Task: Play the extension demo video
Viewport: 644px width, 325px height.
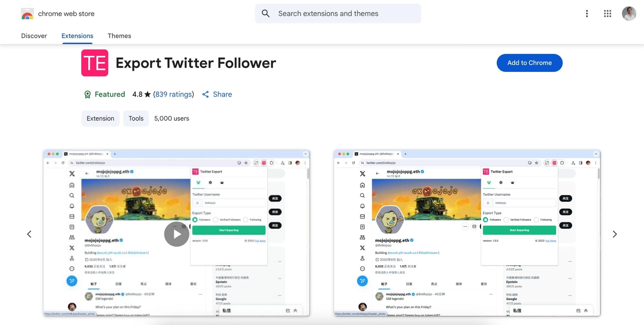Action: click(x=176, y=234)
